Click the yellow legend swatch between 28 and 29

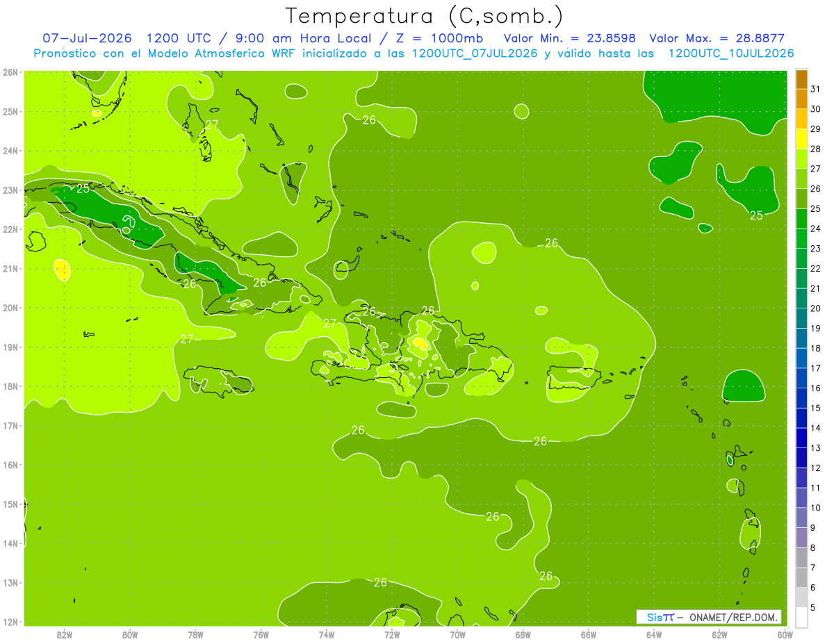click(801, 139)
